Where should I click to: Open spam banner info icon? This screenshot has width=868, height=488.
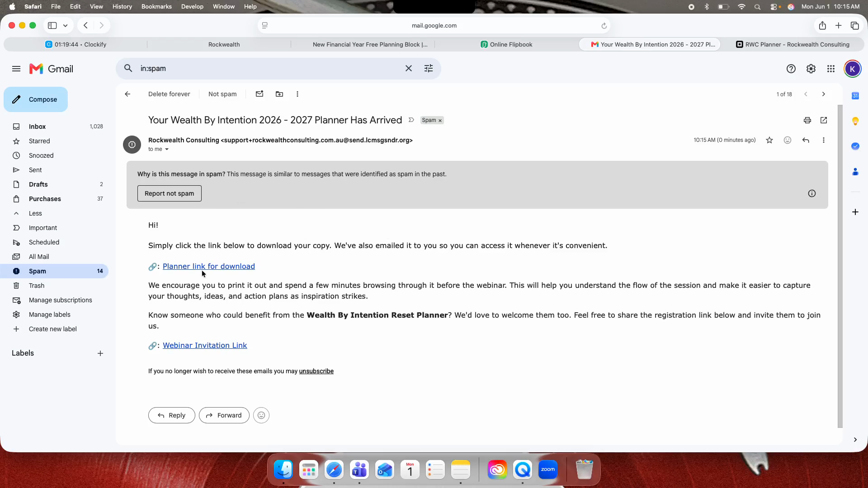(x=811, y=193)
